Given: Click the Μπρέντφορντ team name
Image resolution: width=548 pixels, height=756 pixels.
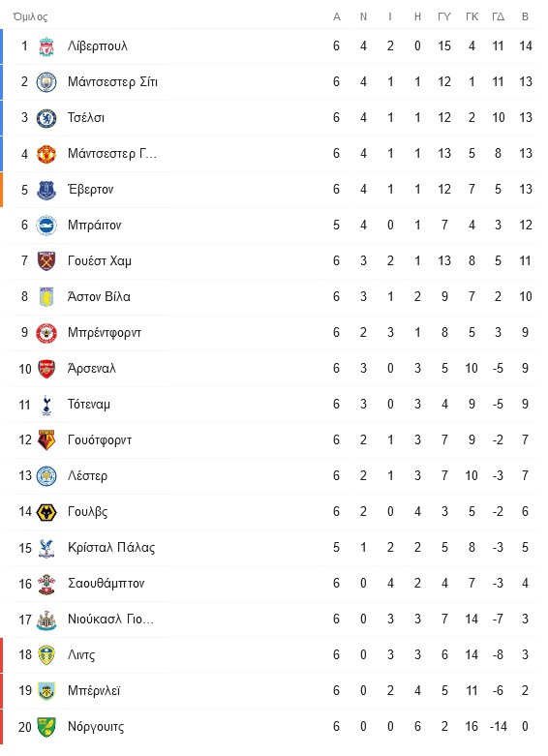Looking at the screenshot, I should [105, 333].
